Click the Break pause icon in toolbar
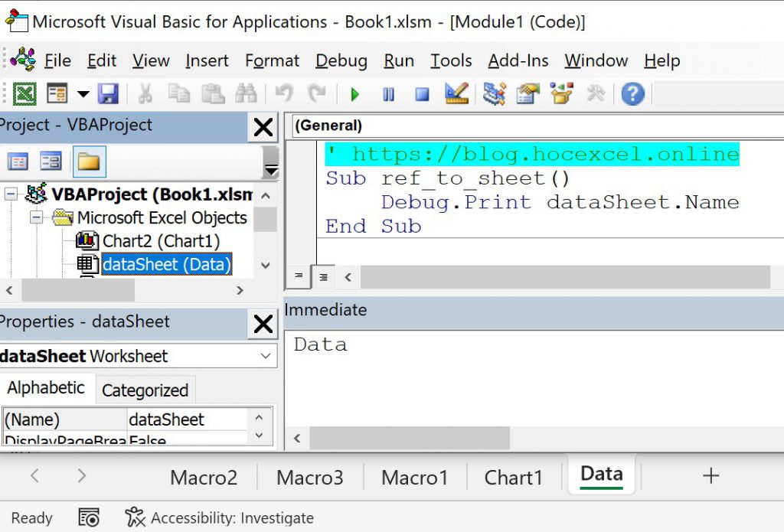The width and height of the screenshot is (784, 532). coord(389,94)
